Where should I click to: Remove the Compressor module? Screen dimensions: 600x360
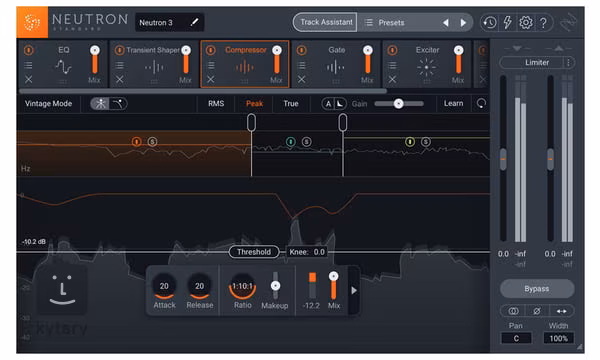pyautogui.click(x=211, y=80)
